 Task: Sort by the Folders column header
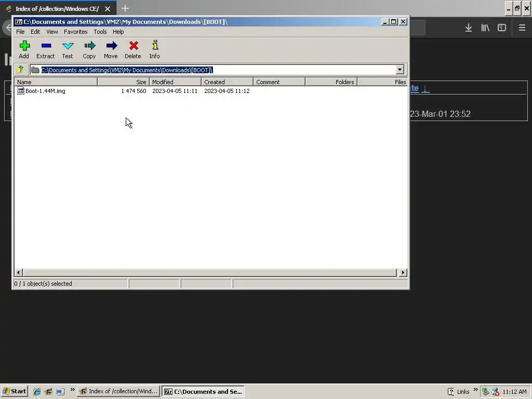click(x=331, y=82)
